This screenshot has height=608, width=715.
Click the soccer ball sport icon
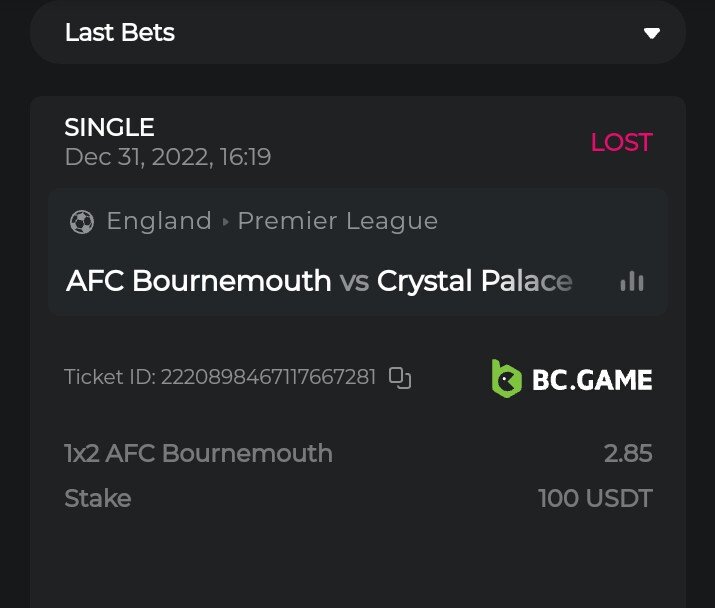(81, 222)
